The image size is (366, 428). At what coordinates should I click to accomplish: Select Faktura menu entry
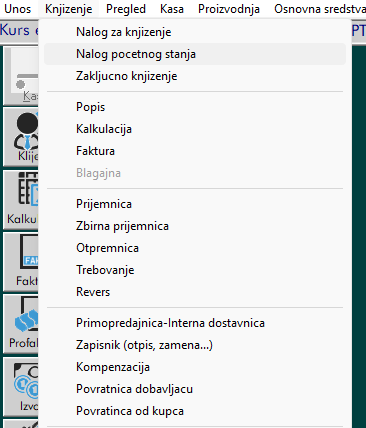(195, 151)
